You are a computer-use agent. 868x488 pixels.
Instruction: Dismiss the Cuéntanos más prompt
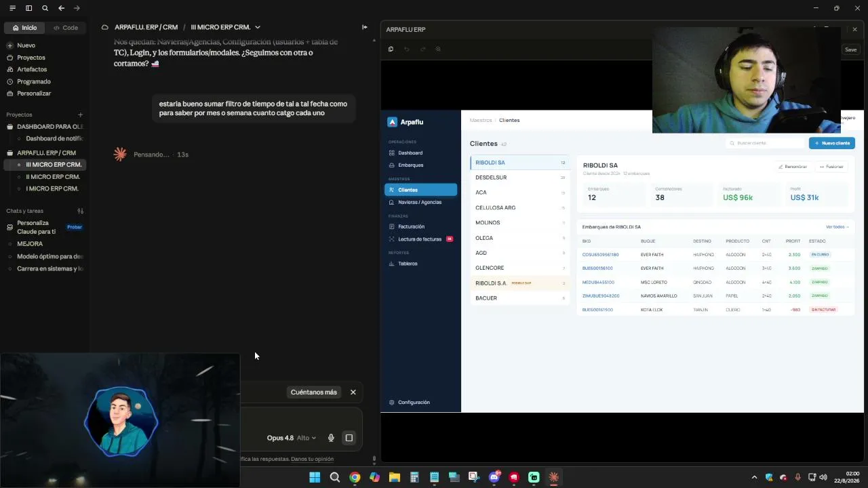(353, 392)
